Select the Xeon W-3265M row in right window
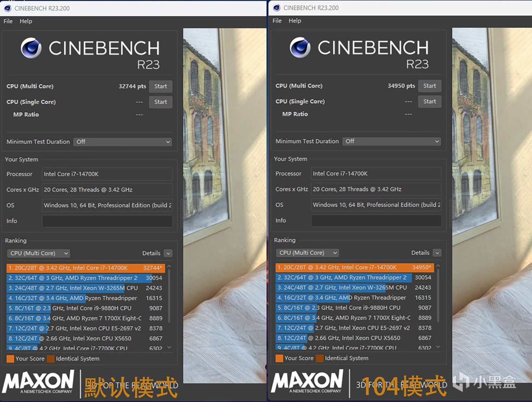This screenshot has height=402, width=532. (355, 288)
